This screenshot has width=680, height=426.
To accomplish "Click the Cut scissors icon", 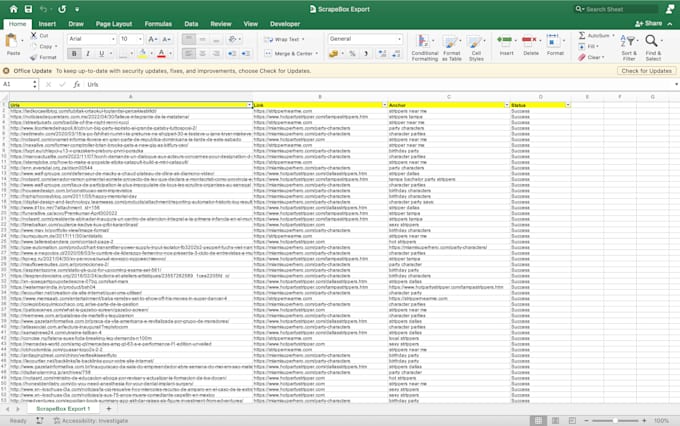I will 34,35.
